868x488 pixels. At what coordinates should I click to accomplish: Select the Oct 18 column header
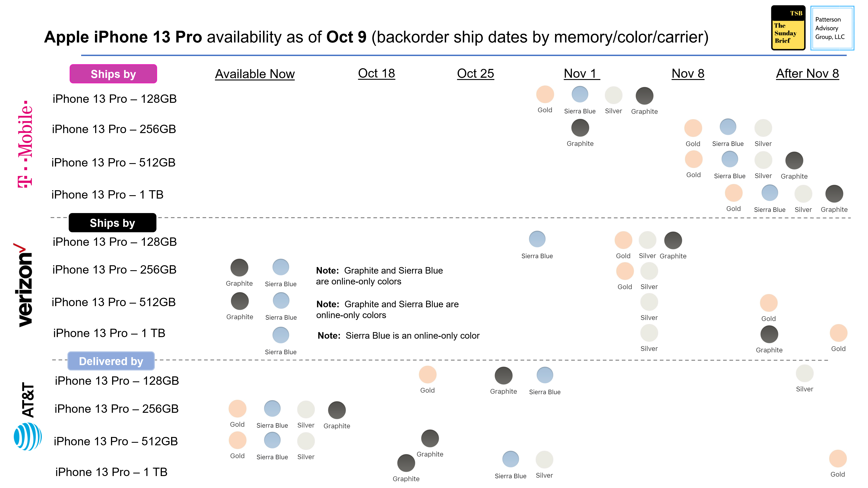click(x=376, y=73)
